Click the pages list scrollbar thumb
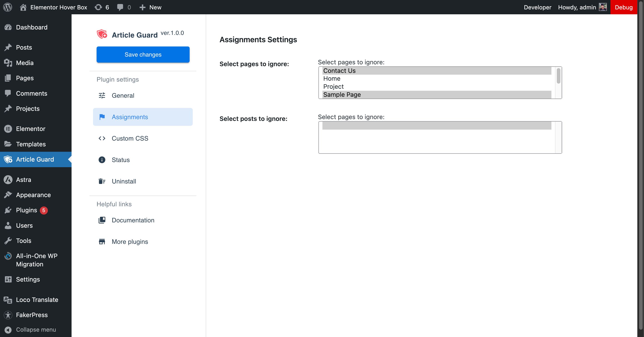Screen dimensions: 644x337 click(558, 76)
